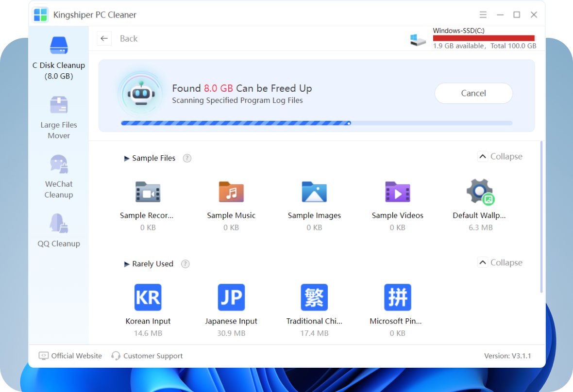Open the Large Files Mover tab
Image resolution: width=573 pixels, height=392 pixels.
(x=59, y=117)
